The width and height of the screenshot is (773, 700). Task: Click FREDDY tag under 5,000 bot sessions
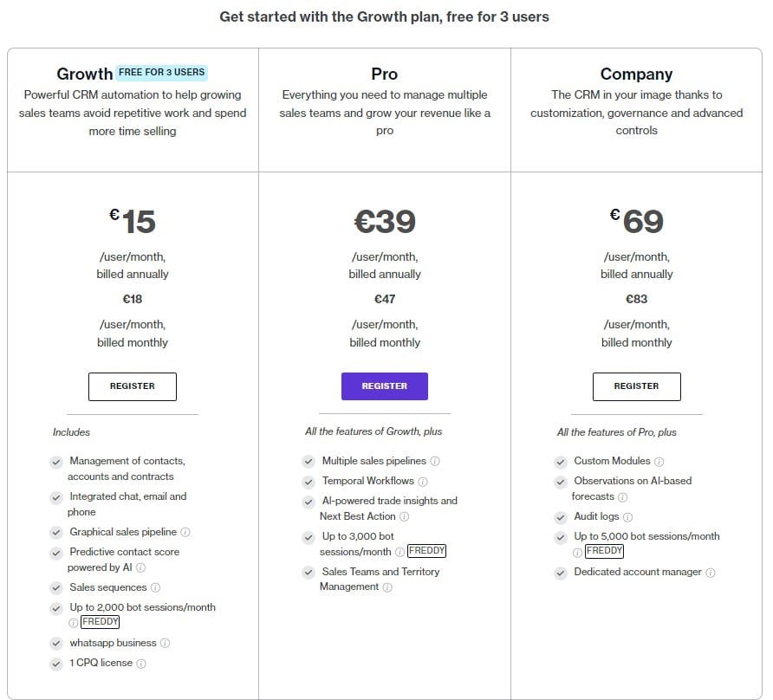(x=604, y=551)
